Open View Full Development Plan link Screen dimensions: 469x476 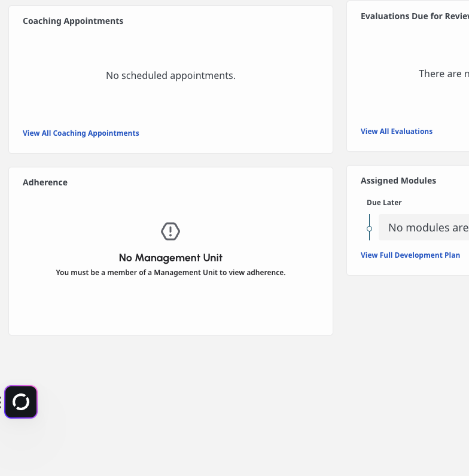pos(410,255)
